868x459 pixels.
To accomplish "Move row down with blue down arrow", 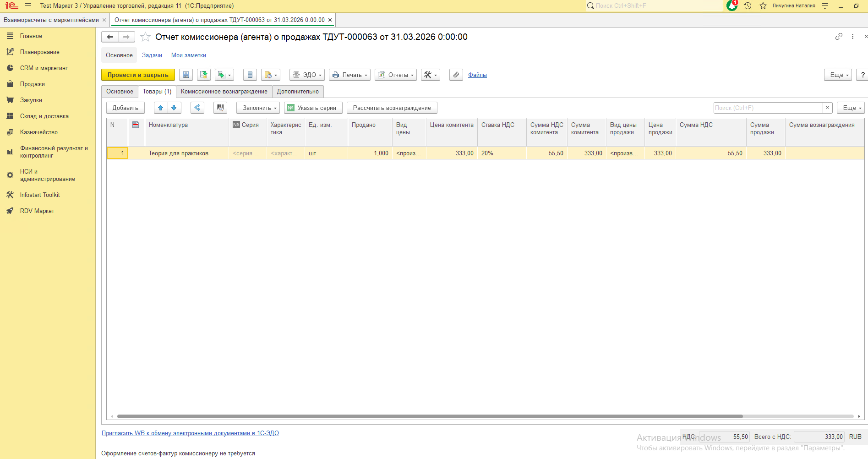I will (x=174, y=108).
